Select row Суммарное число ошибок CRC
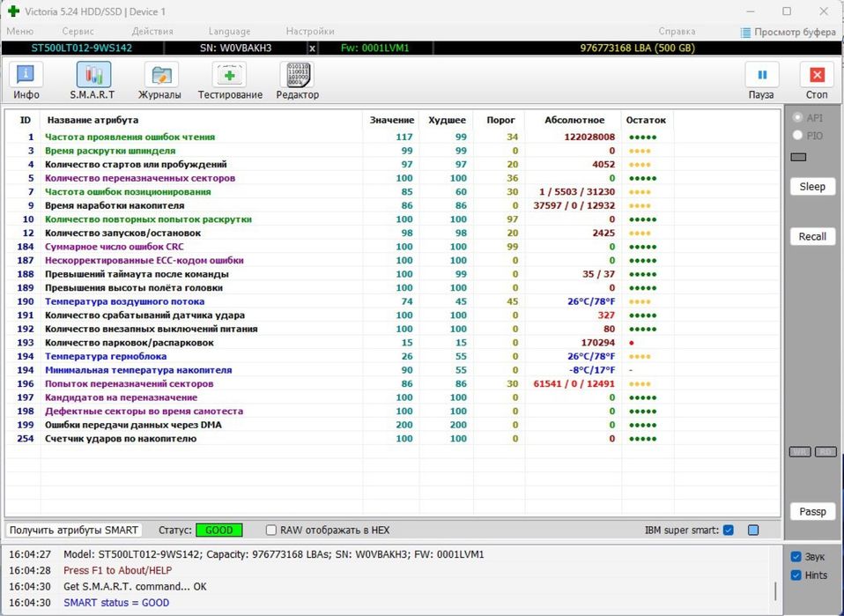Image resolution: width=844 pixels, height=616 pixels. click(392, 247)
